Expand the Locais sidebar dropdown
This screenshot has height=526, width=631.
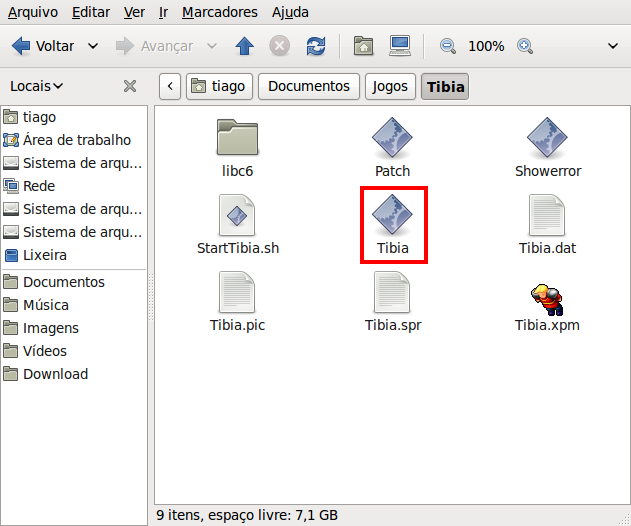click(37, 86)
